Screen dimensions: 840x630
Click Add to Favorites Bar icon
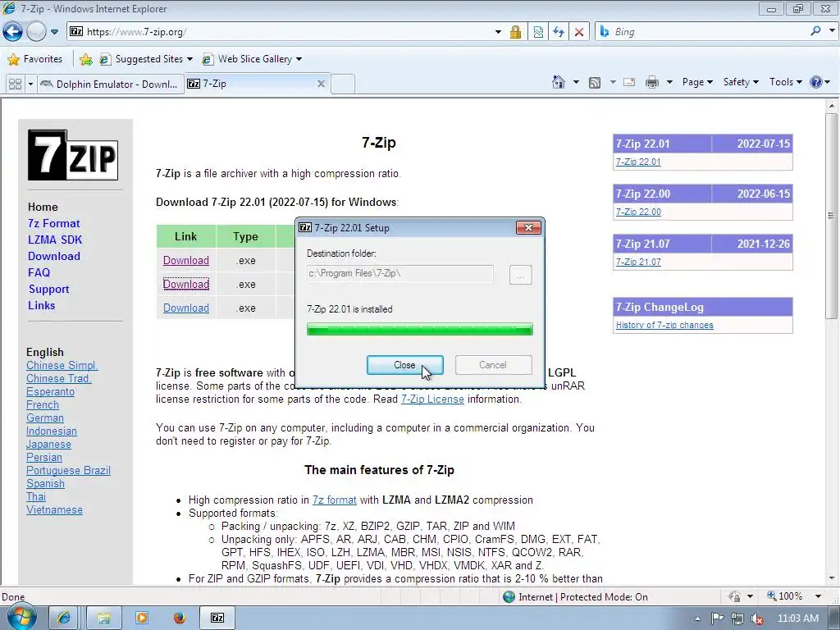point(85,59)
